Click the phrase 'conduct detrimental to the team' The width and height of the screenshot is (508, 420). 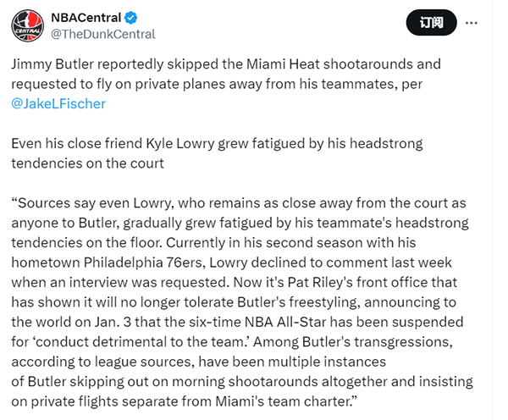tap(140, 341)
